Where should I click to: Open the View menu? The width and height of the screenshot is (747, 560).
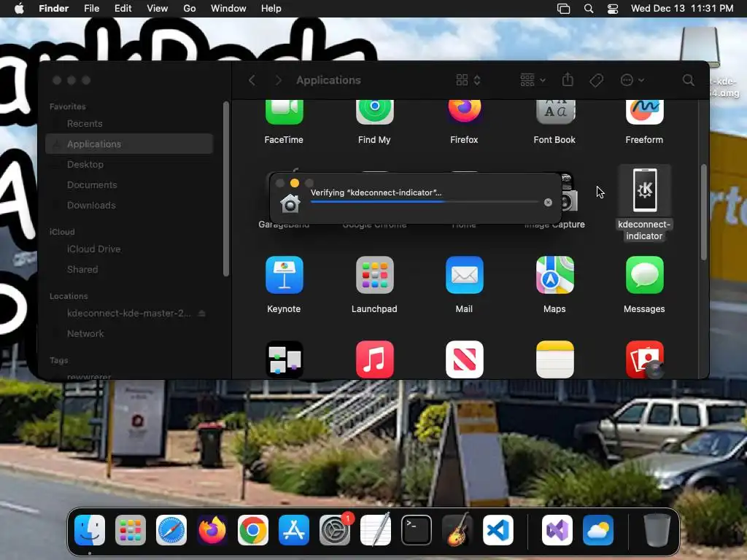pos(158,9)
